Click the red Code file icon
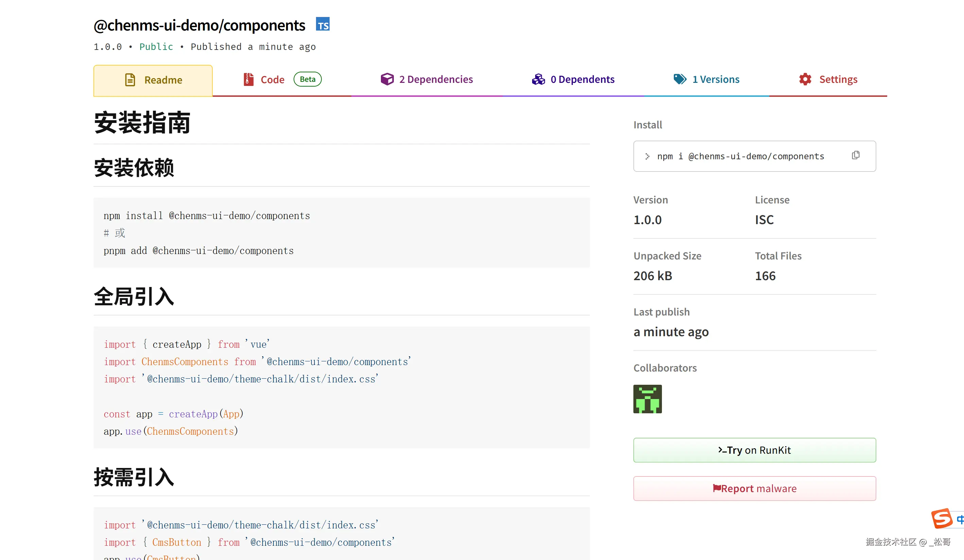964x560 pixels. [248, 79]
